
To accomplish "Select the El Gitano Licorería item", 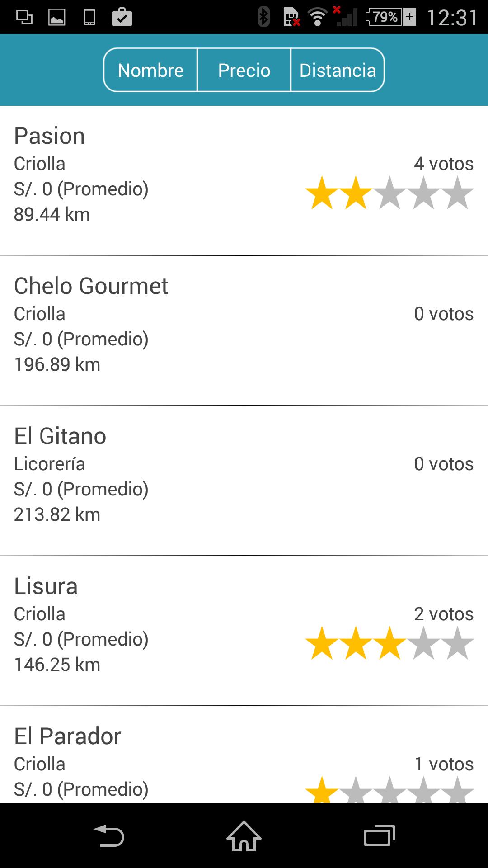I will coord(244,481).
